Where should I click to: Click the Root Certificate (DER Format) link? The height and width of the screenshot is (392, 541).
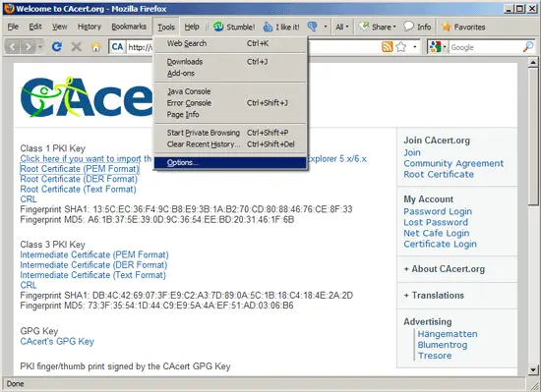pos(79,179)
